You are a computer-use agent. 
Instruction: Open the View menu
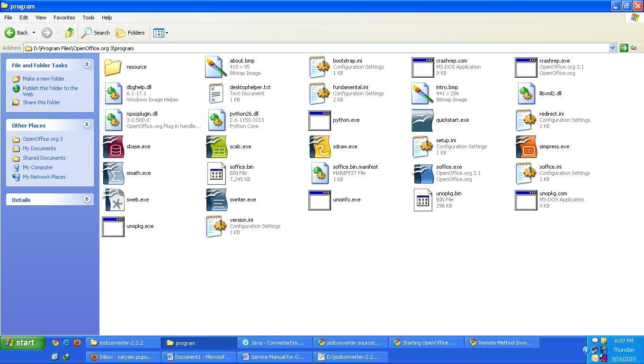pyautogui.click(x=41, y=18)
